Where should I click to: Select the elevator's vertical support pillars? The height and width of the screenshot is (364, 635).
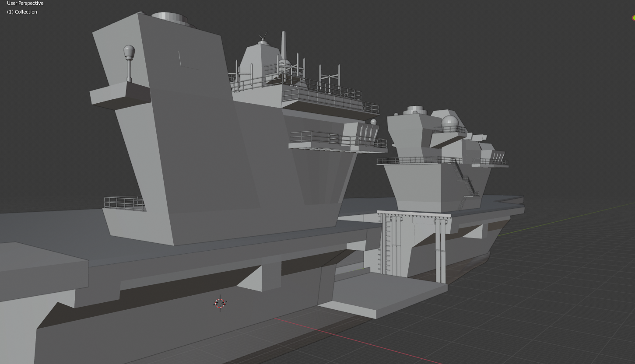point(440,249)
